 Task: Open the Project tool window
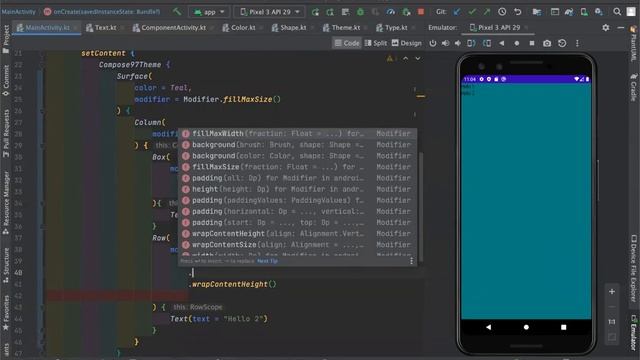6,39
